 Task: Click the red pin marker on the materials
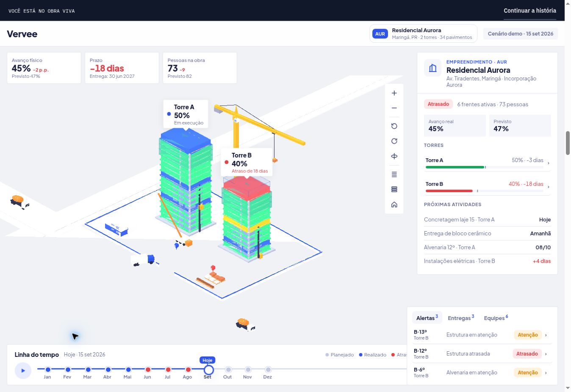pyautogui.click(x=213, y=268)
